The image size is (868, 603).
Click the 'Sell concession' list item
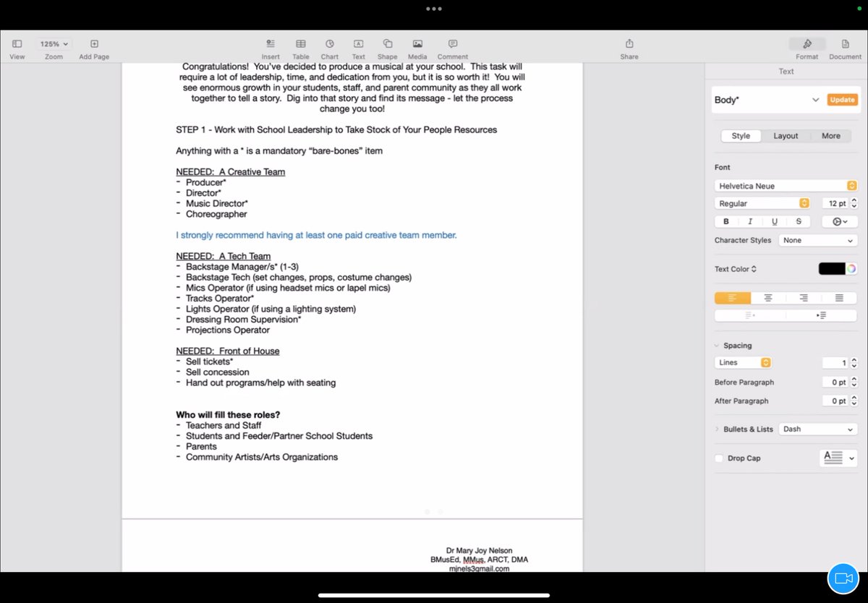(218, 372)
